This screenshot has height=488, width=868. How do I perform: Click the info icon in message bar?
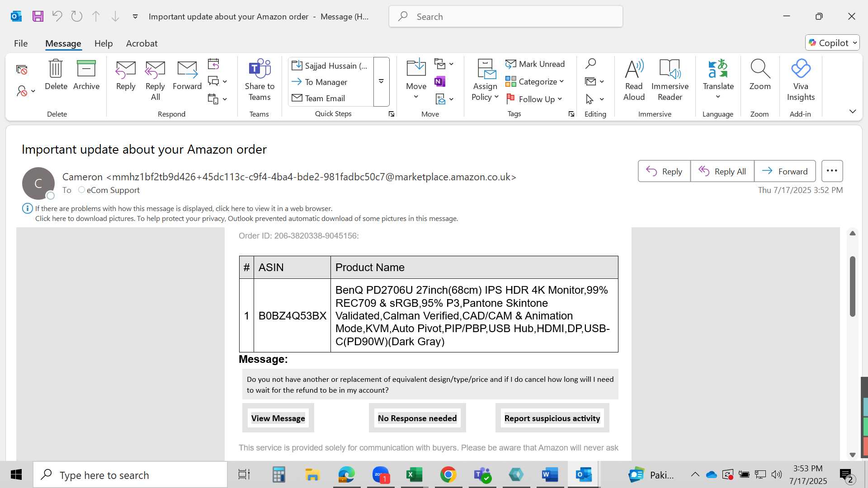point(27,208)
